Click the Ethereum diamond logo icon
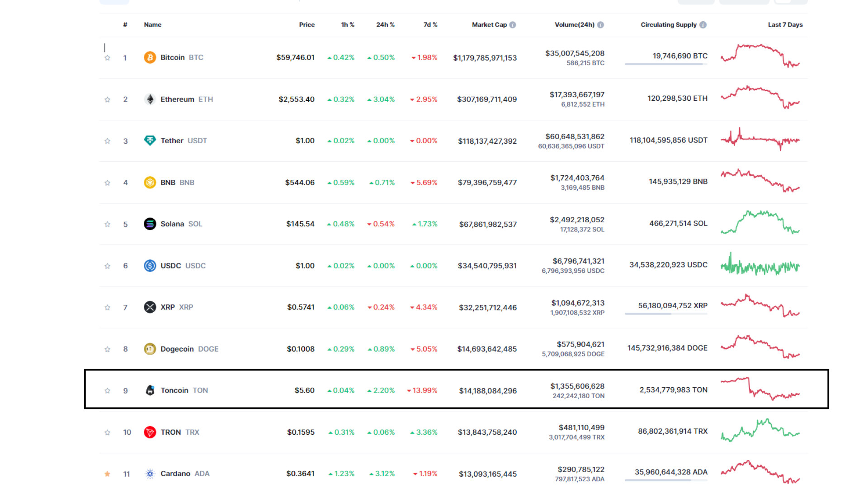The height and width of the screenshot is (488, 868). 150,99
